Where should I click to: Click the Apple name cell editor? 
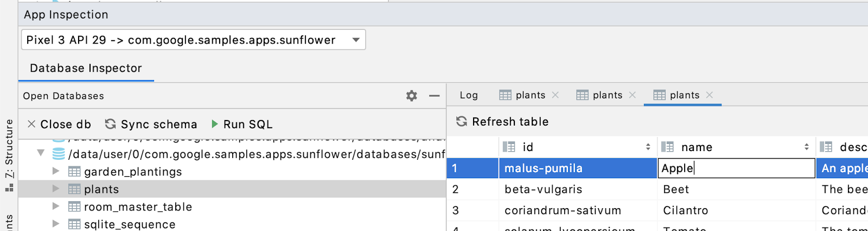click(736, 168)
